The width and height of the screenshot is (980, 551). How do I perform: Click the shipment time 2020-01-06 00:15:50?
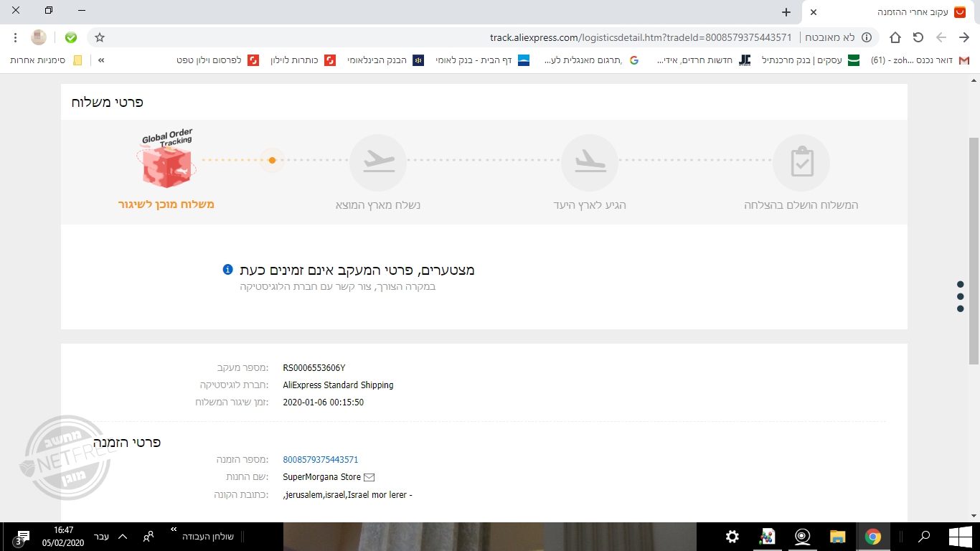coord(324,402)
